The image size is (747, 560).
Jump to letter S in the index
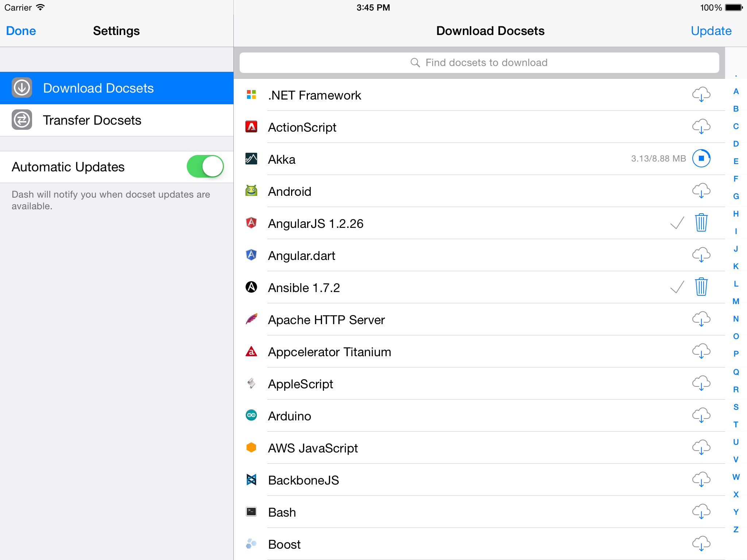click(x=736, y=407)
